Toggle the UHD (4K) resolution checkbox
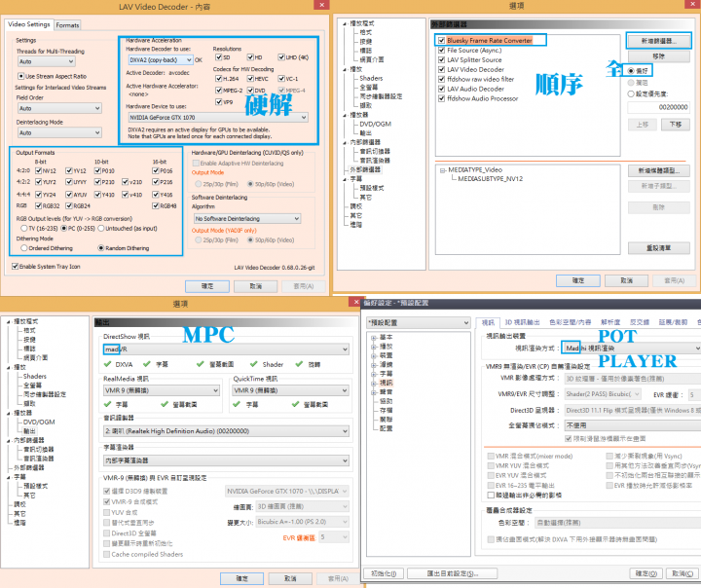The height and width of the screenshot is (588, 701). click(x=281, y=57)
